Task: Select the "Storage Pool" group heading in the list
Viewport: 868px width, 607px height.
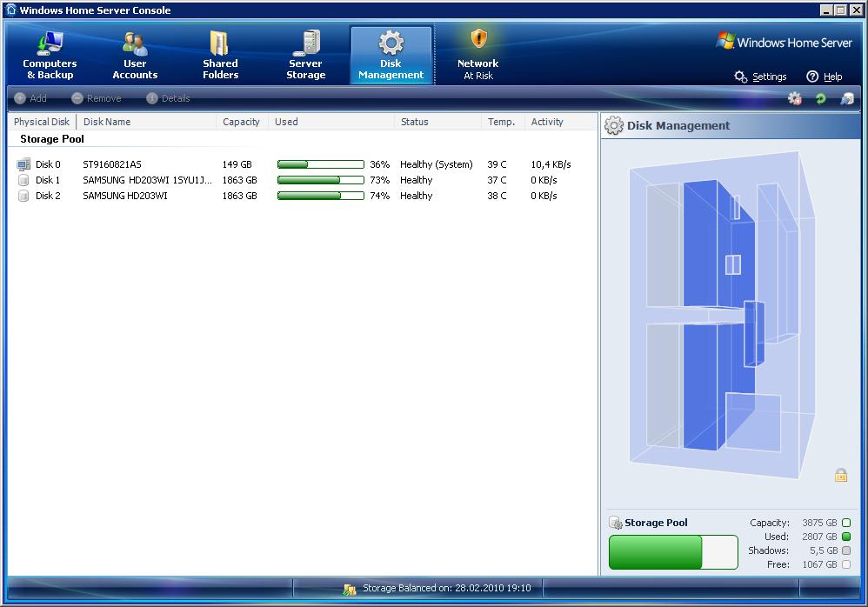Action: pos(52,139)
